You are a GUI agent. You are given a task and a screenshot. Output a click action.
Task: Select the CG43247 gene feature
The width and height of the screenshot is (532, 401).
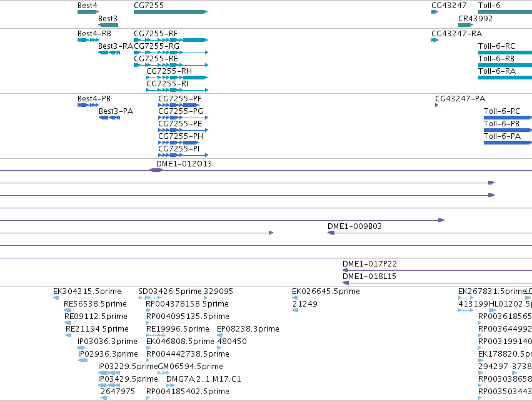[x=434, y=12]
